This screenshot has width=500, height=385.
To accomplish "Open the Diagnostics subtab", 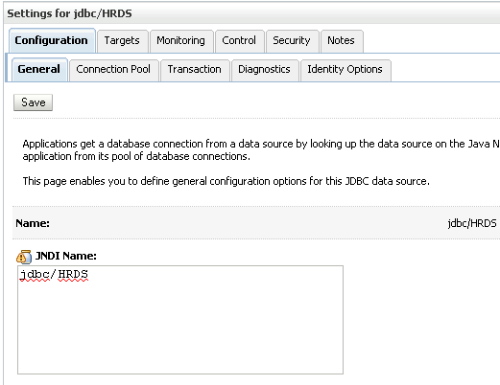I will coord(264,69).
